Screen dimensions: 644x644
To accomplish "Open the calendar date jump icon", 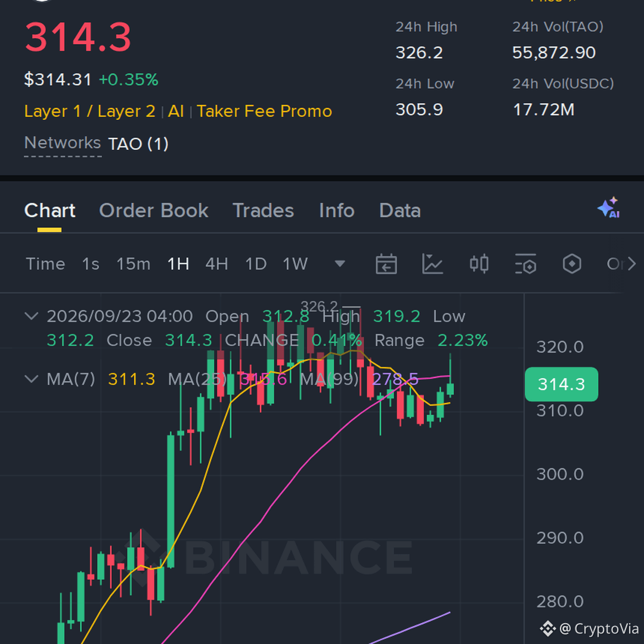I will (386, 264).
